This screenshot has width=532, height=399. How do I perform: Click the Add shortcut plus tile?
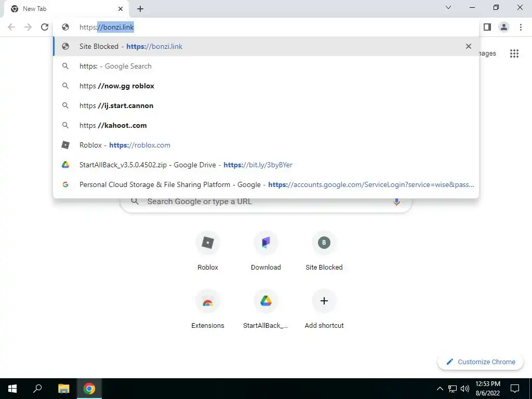coord(324,310)
